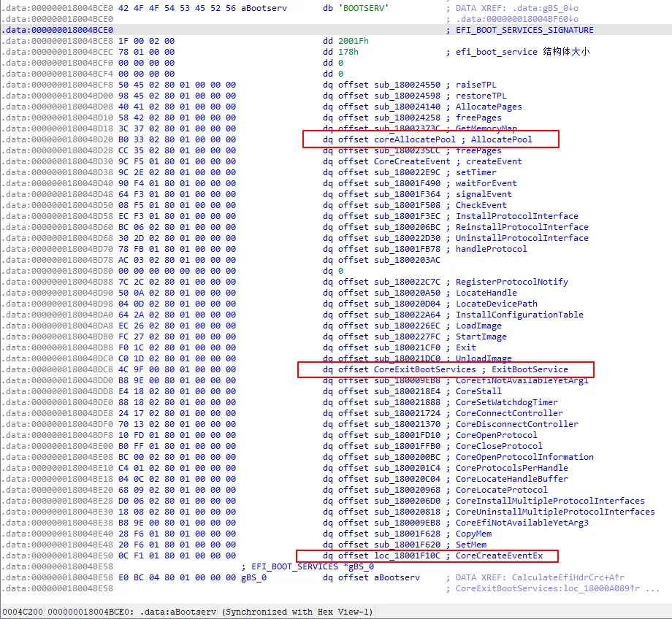
Task: Click the CoreCreateEvent offset symbol
Action: tap(412, 161)
